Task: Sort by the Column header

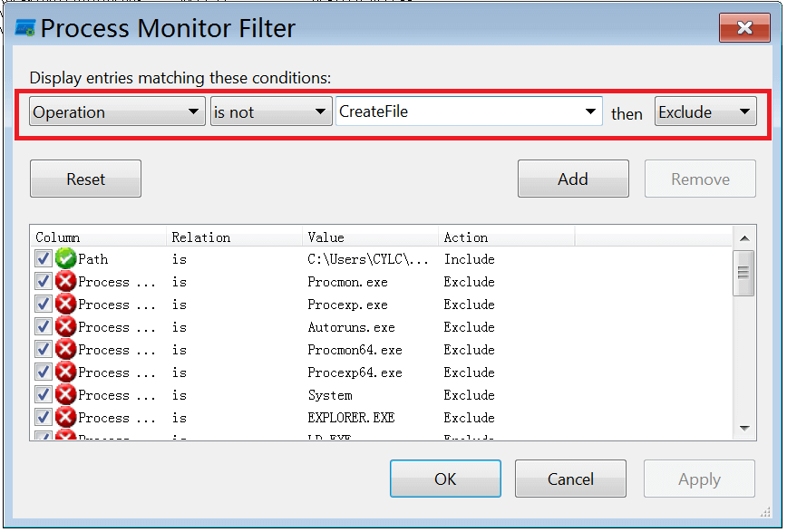Action: 98,237
